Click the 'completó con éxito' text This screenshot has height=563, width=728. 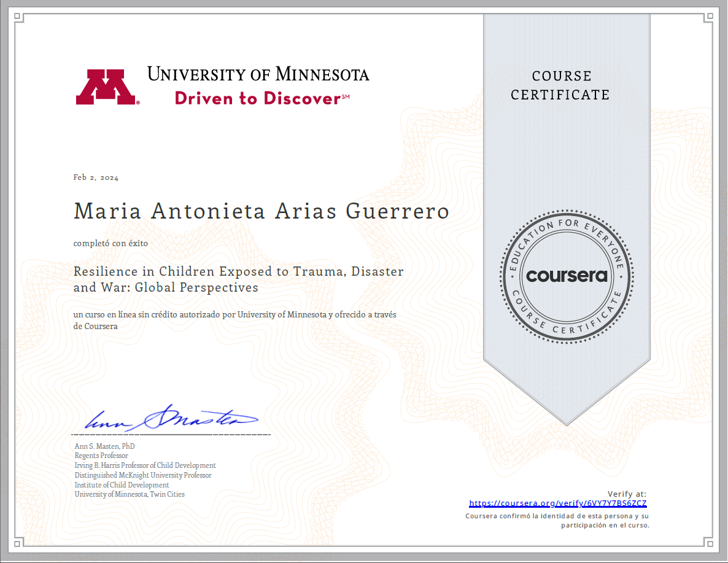point(110,243)
